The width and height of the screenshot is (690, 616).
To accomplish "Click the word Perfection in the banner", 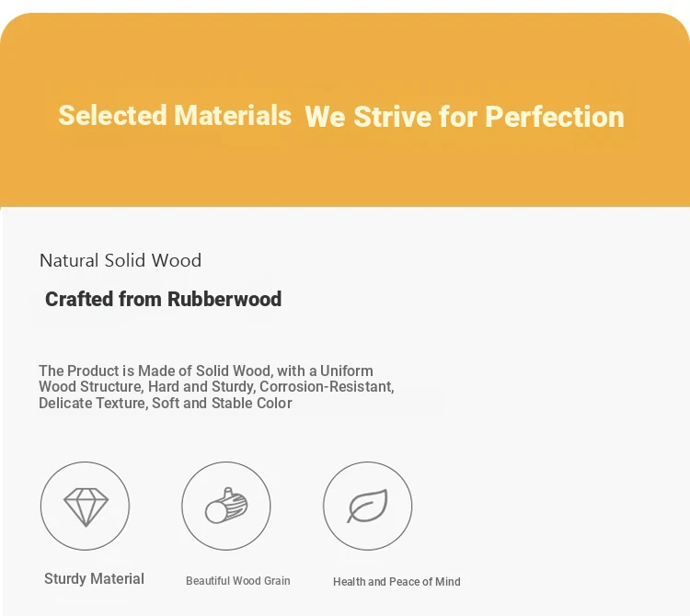I will [555, 117].
